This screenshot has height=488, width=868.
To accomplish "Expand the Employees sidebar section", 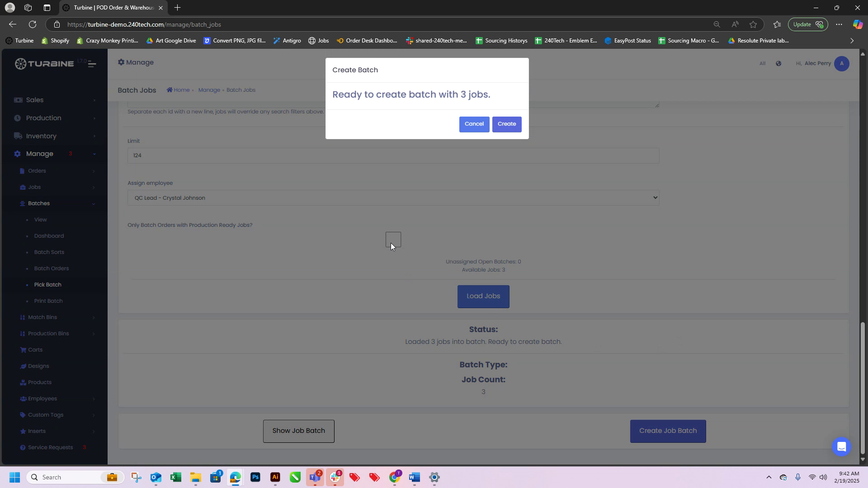I will tap(42, 399).
